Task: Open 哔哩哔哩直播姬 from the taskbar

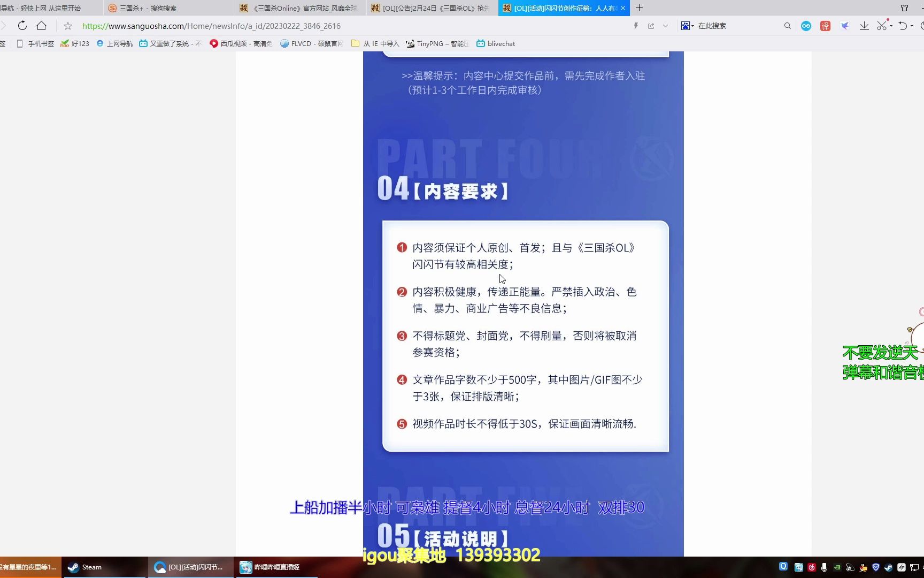Action: pyautogui.click(x=276, y=567)
